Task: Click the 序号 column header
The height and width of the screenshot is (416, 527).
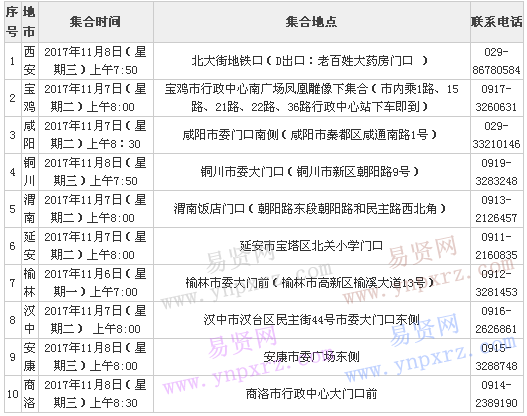Action: click(x=12, y=22)
